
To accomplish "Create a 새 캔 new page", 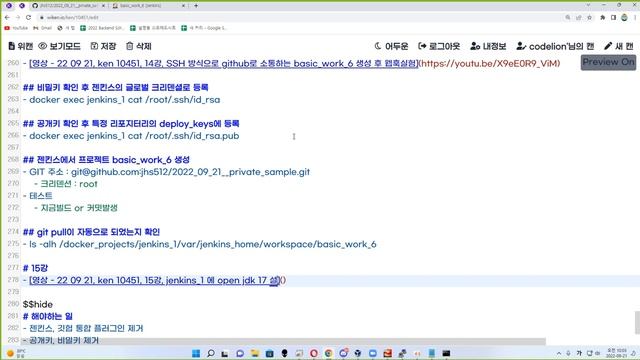I will point(619,46).
